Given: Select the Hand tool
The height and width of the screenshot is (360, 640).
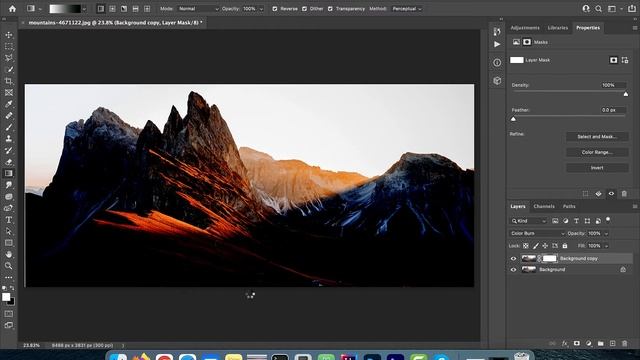Looking at the screenshot, I should (9, 254).
